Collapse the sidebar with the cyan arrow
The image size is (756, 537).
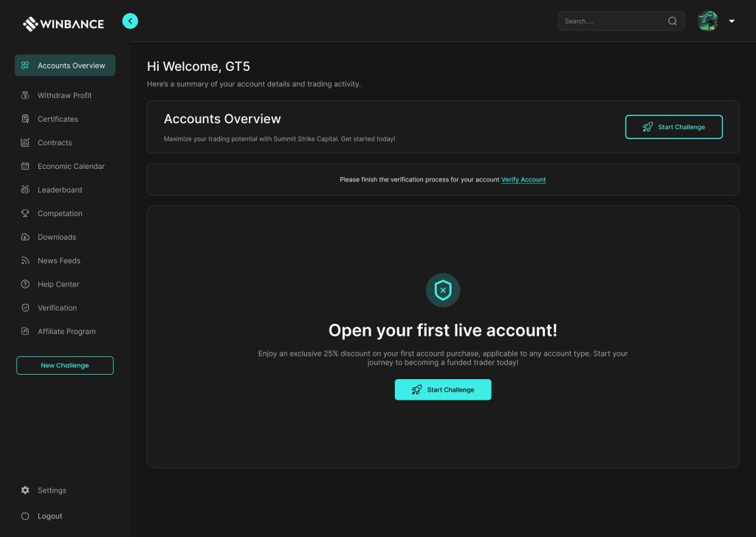(130, 21)
